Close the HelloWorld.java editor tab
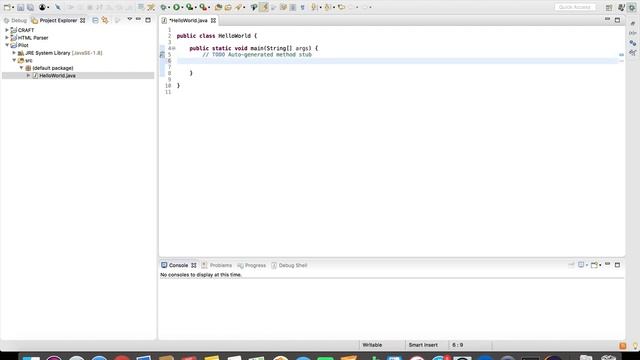The image size is (640, 360). [x=213, y=20]
